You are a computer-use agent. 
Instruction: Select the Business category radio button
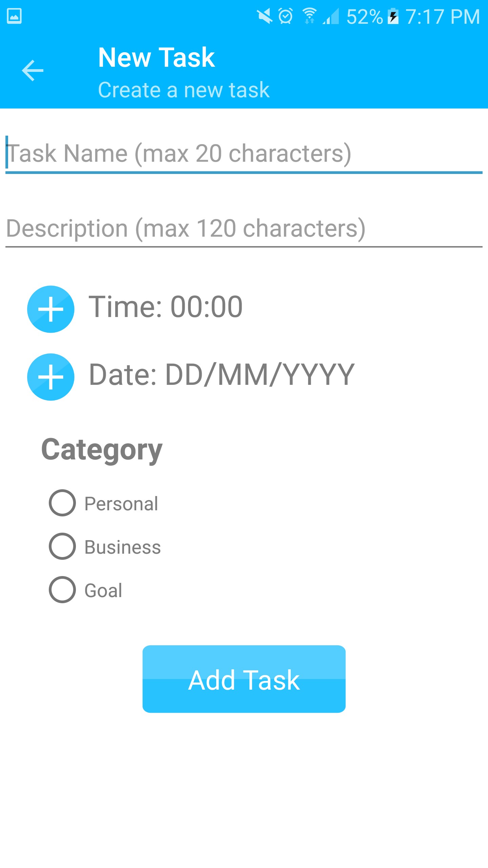click(62, 546)
